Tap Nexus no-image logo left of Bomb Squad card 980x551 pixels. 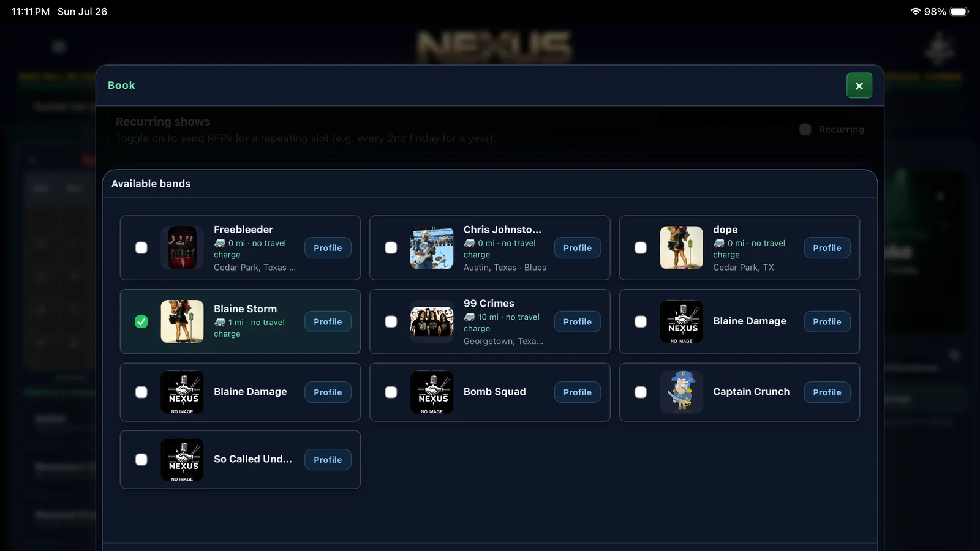coord(182,392)
